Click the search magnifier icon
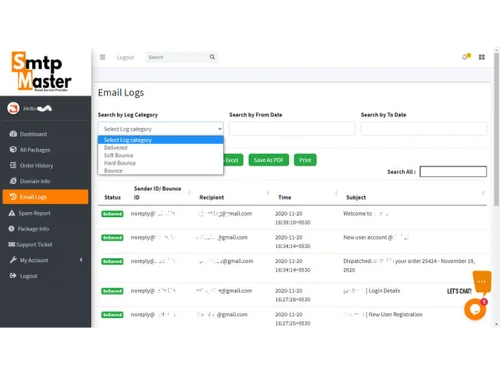The width and height of the screenshot is (500, 375). (x=212, y=57)
